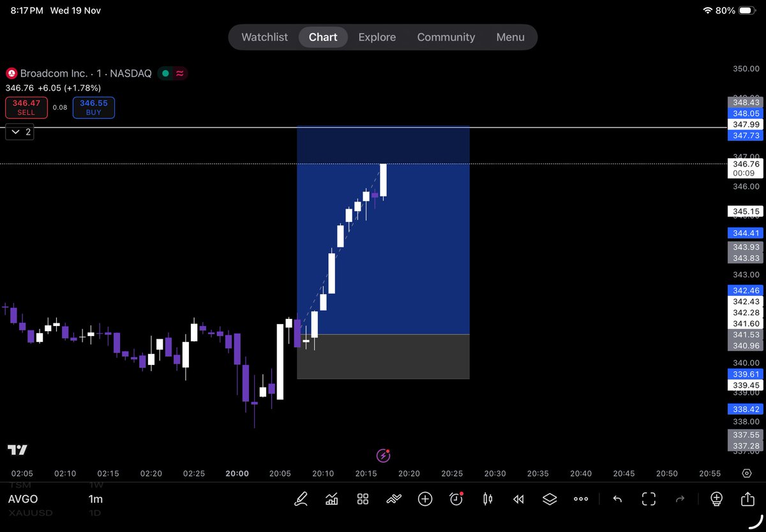Toggle the layout grid icon
This screenshot has height=532, width=766.
(x=363, y=499)
